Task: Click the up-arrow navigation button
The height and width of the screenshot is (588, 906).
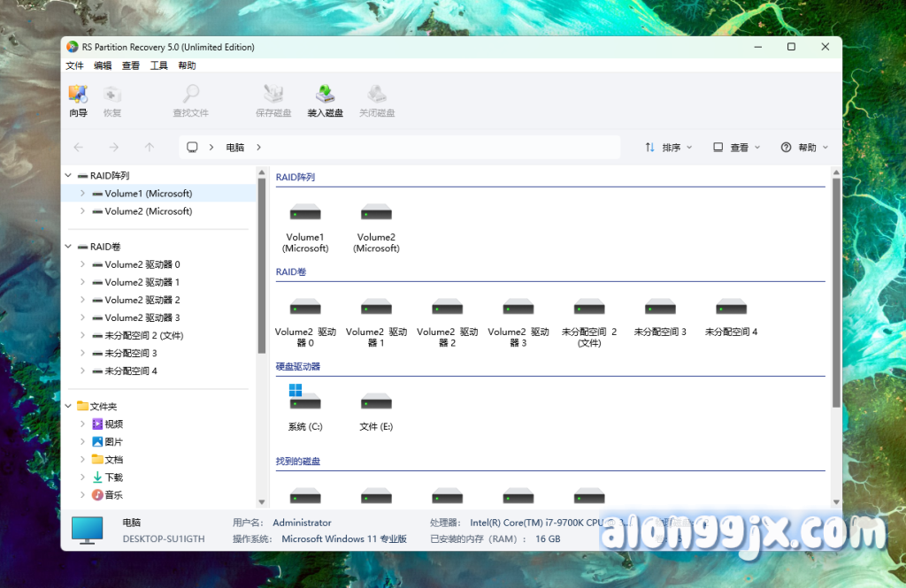Action: [150, 148]
